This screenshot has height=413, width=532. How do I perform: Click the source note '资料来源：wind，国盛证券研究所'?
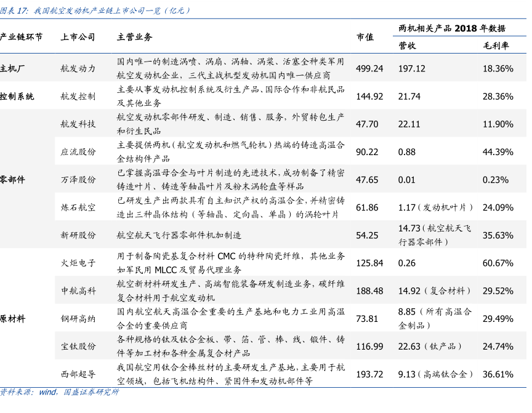59,392
